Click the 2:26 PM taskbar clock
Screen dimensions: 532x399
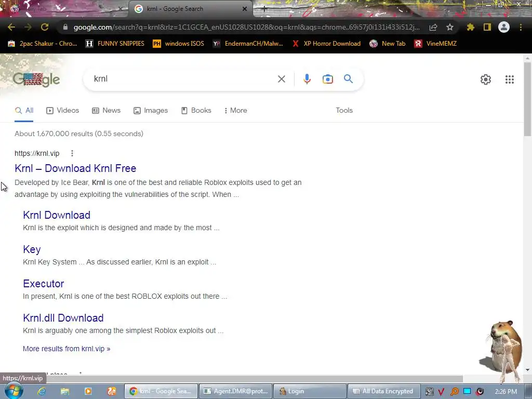[x=506, y=392]
